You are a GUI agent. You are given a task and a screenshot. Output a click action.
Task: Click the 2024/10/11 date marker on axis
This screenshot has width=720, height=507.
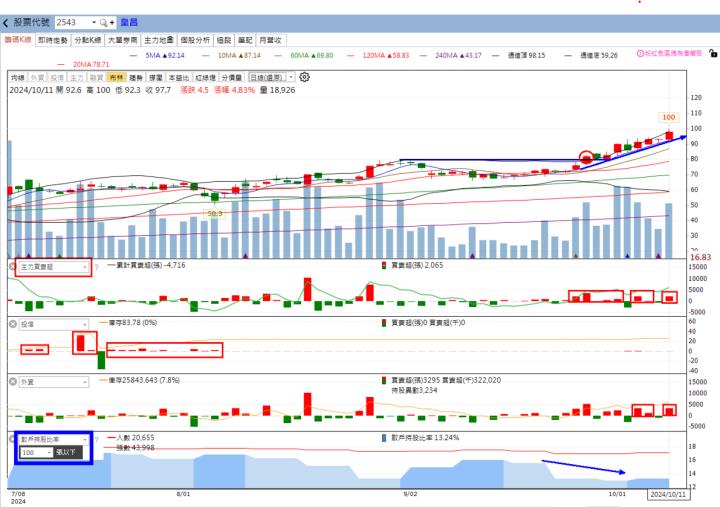(668, 494)
